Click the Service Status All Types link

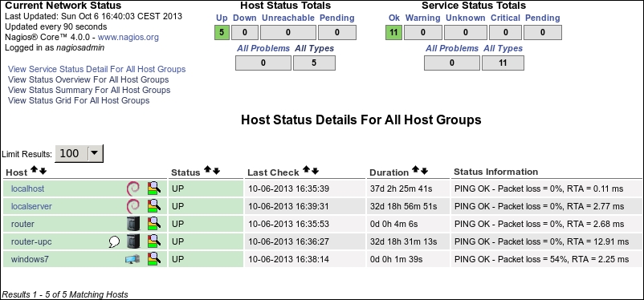pos(503,48)
